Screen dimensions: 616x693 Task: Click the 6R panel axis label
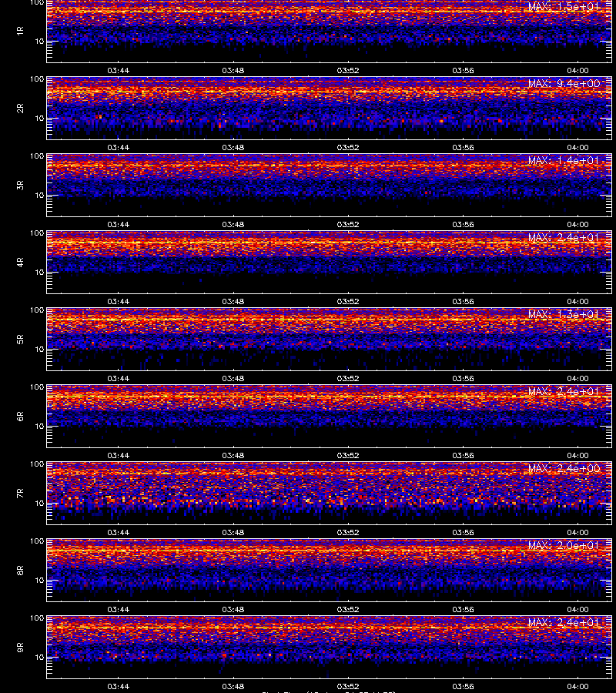20,417
